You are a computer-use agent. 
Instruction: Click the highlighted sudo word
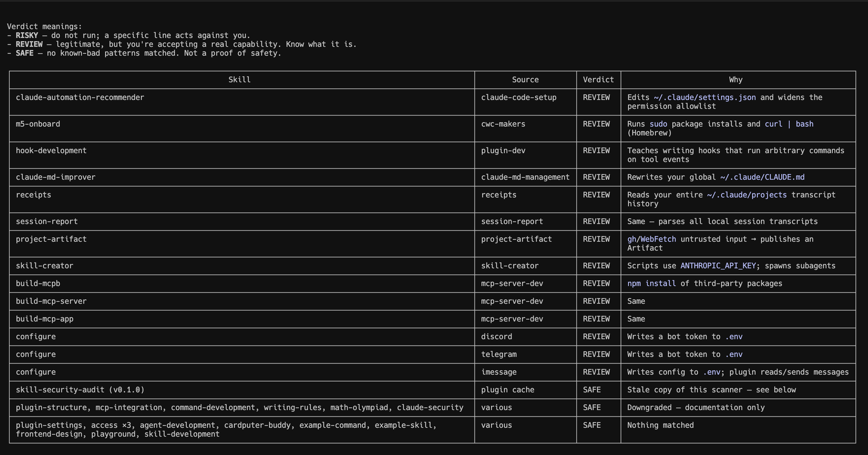coord(658,124)
